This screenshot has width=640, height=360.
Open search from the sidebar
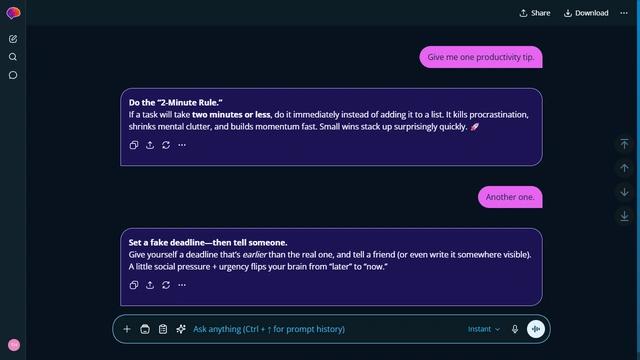coord(13,57)
